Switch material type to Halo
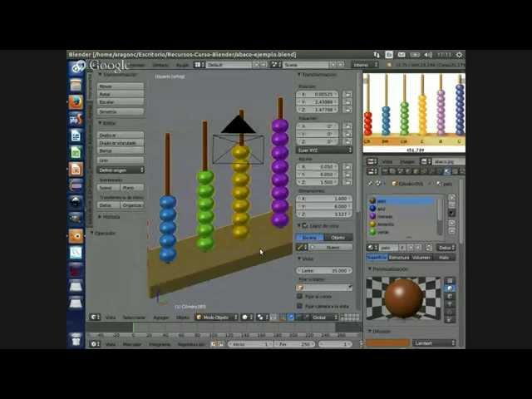The width and height of the screenshot is (532, 399). [x=444, y=258]
